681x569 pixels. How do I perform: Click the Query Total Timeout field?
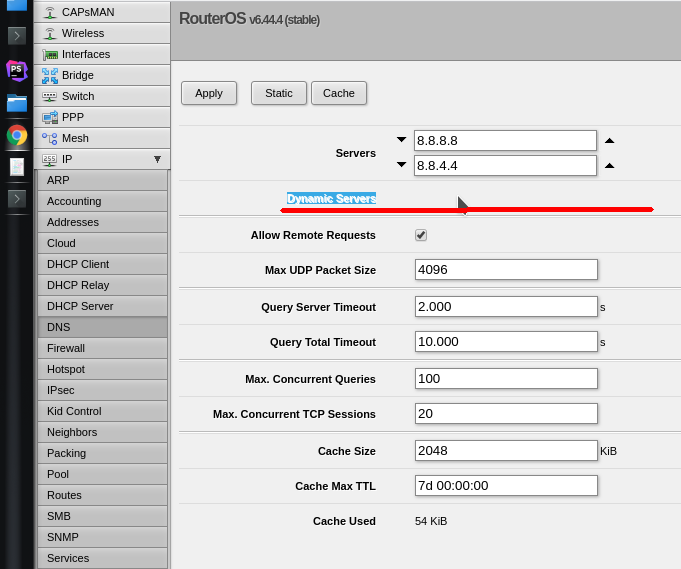click(506, 341)
